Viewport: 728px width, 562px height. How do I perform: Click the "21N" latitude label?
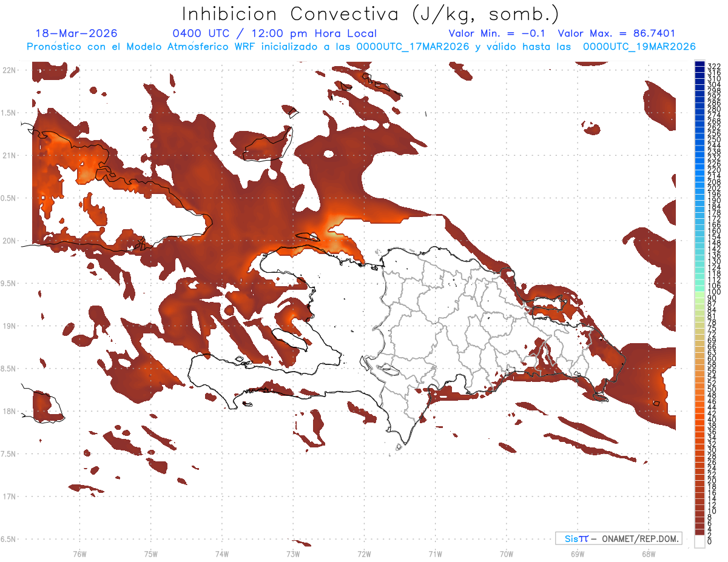pos(8,155)
